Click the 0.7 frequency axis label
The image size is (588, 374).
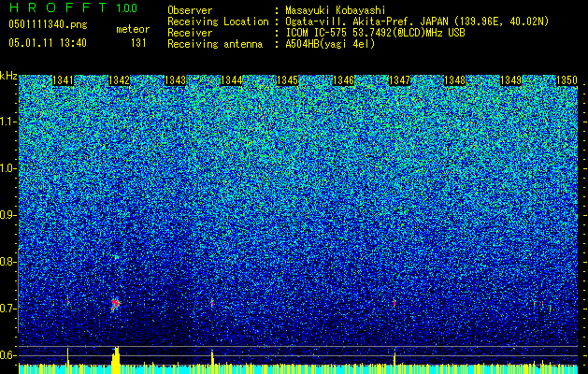(x=7, y=309)
